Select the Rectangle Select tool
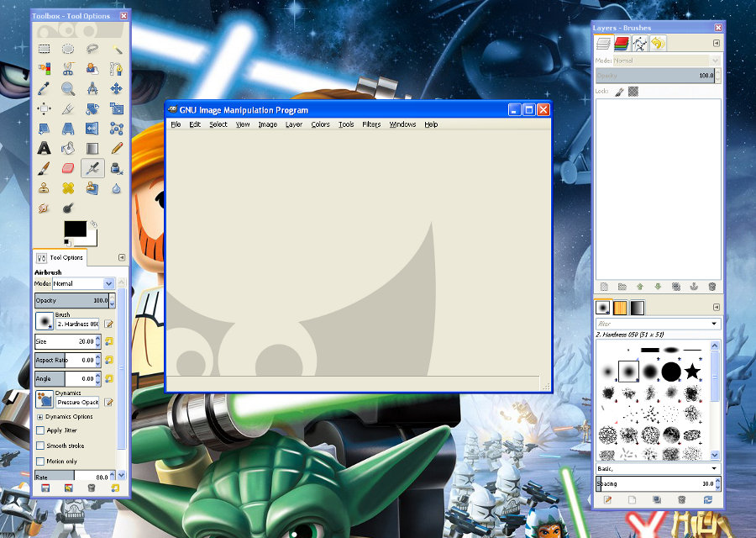The height and width of the screenshot is (538, 756). click(x=45, y=49)
